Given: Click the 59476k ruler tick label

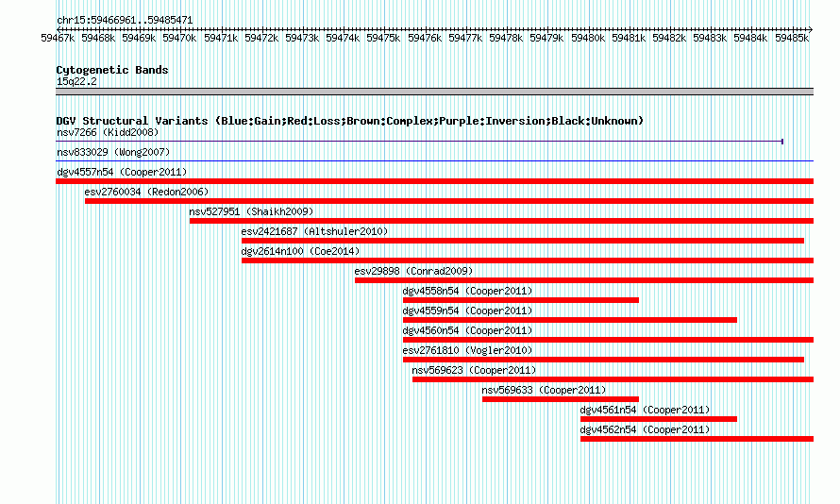Looking at the screenshot, I should [425, 38].
